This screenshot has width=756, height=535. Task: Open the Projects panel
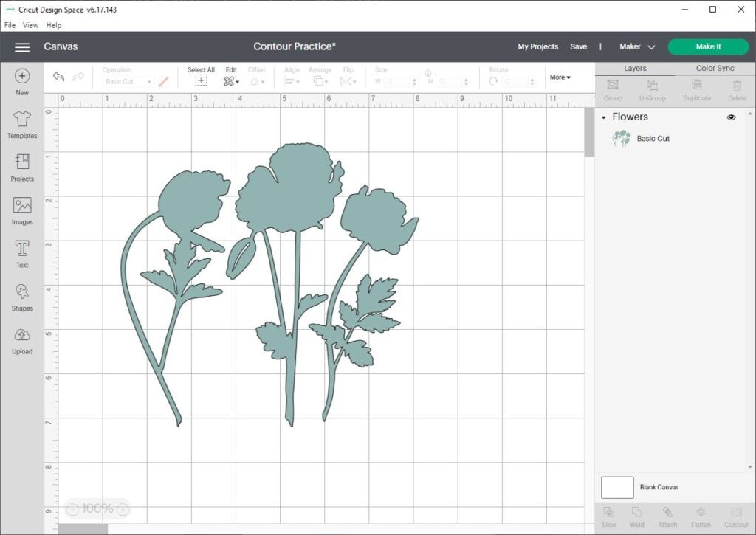22,168
